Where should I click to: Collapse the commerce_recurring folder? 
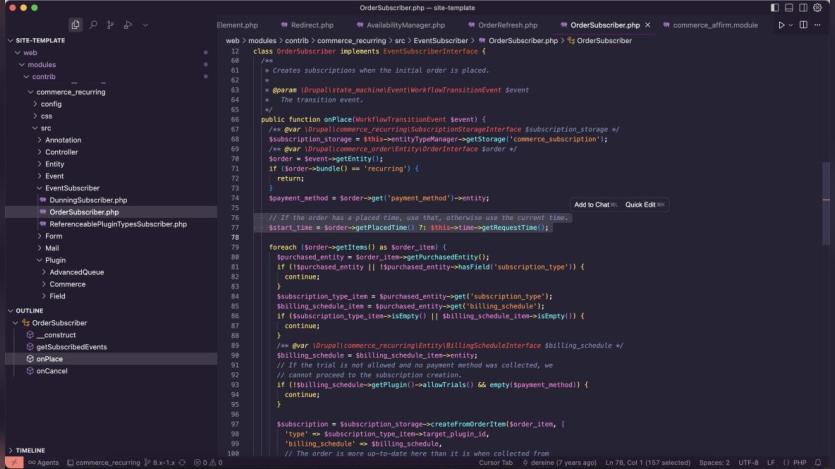(x=70, y=92)
